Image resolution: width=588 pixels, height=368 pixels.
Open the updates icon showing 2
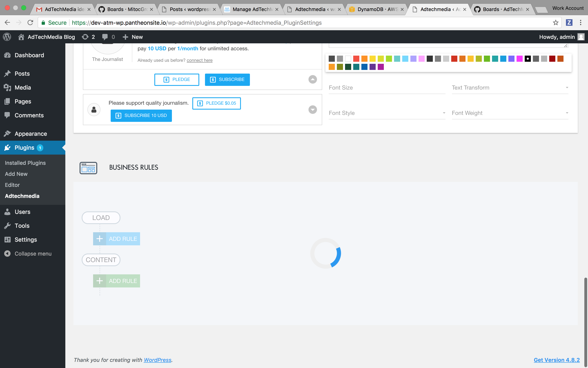88,37
